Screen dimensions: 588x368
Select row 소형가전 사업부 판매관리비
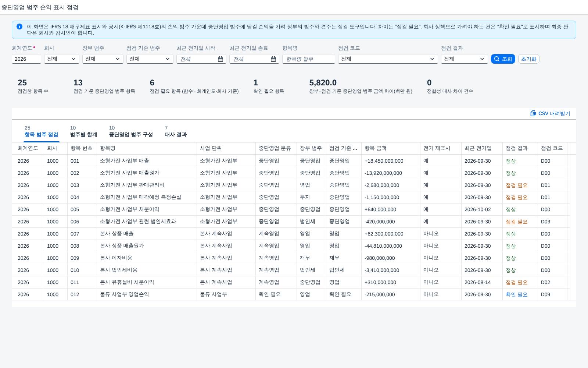tap(294, 185)
